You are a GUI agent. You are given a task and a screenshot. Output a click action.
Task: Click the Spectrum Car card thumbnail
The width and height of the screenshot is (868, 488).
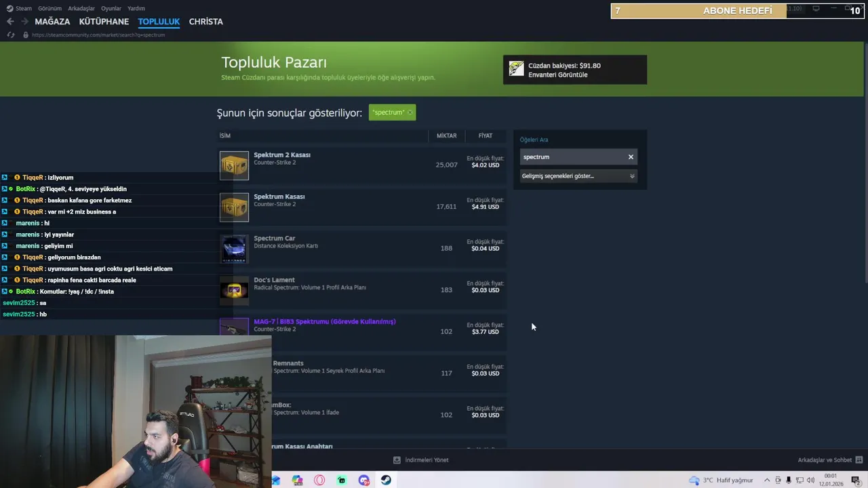click(x=234, y=249)
